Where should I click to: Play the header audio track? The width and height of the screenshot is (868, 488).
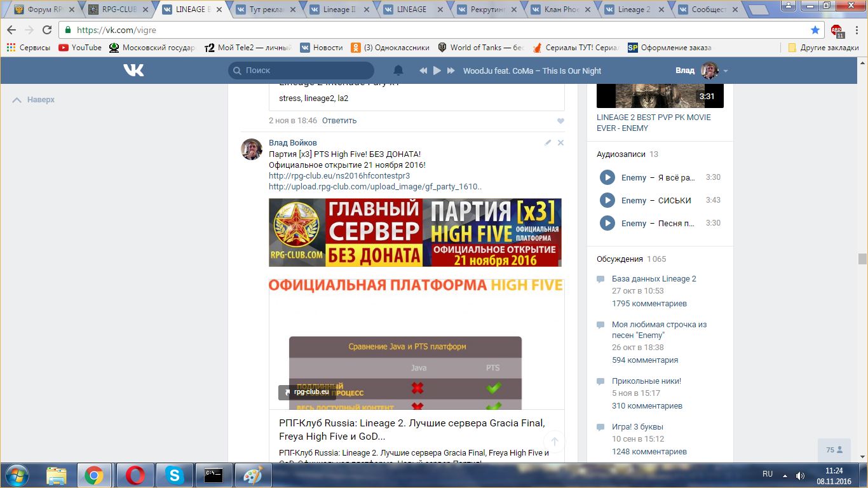[x=437, y=71]
